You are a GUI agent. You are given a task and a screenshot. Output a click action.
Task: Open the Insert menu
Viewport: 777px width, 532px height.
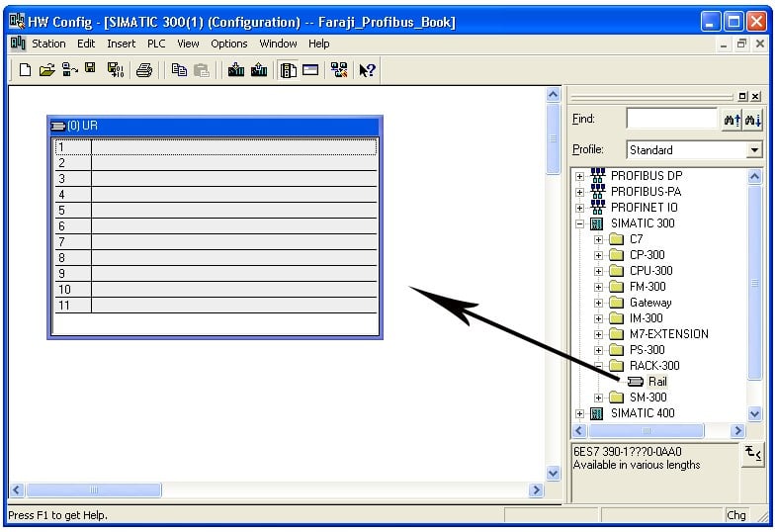pos(121,44)
